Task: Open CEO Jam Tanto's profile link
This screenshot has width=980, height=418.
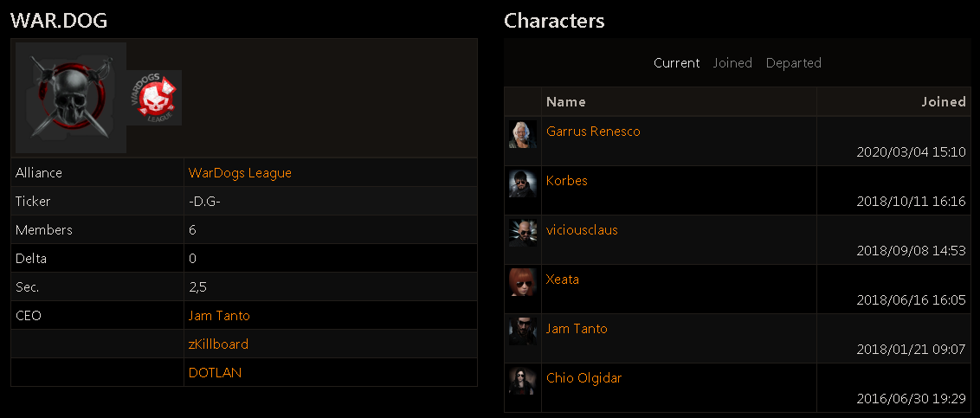Action: pyautogui.click(x=219, y=316)
